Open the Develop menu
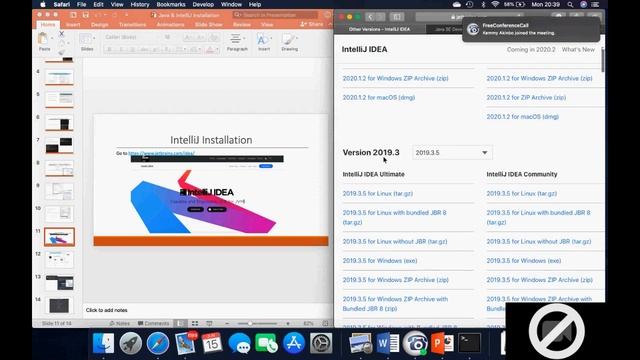Viewport: 640px width, 360px height. 203,4
